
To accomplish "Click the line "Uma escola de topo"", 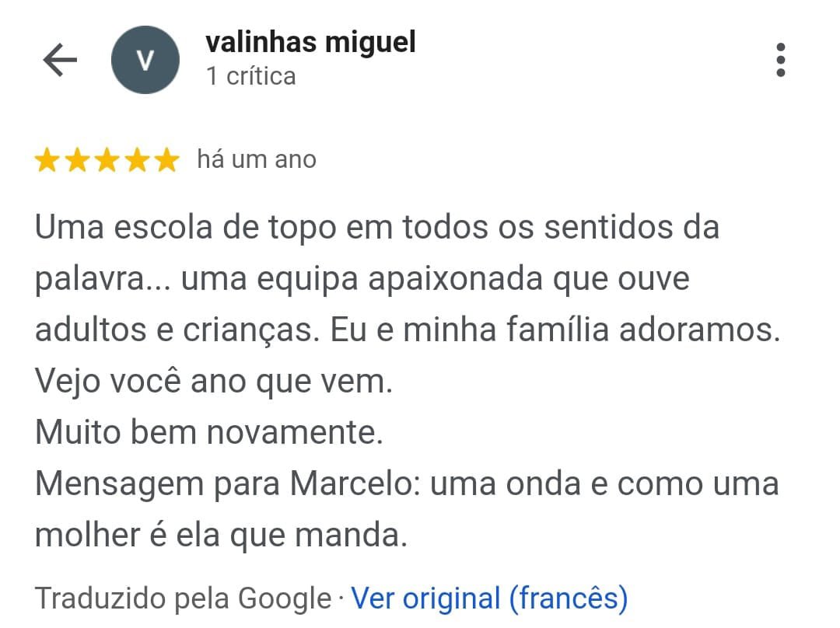I will click(x=377, y=228).
